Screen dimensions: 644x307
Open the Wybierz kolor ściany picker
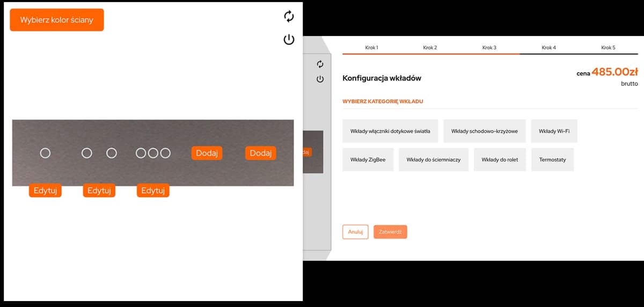tap(57, 20)
